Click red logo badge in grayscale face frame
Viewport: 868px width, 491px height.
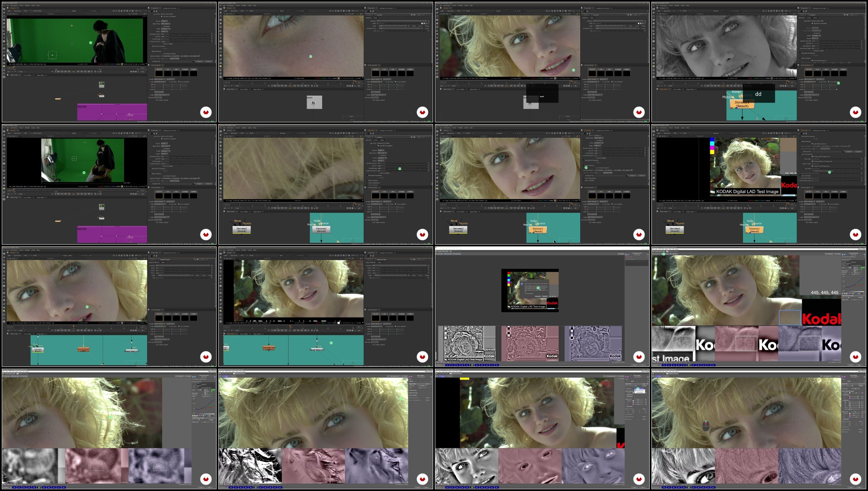pos(855,112)
